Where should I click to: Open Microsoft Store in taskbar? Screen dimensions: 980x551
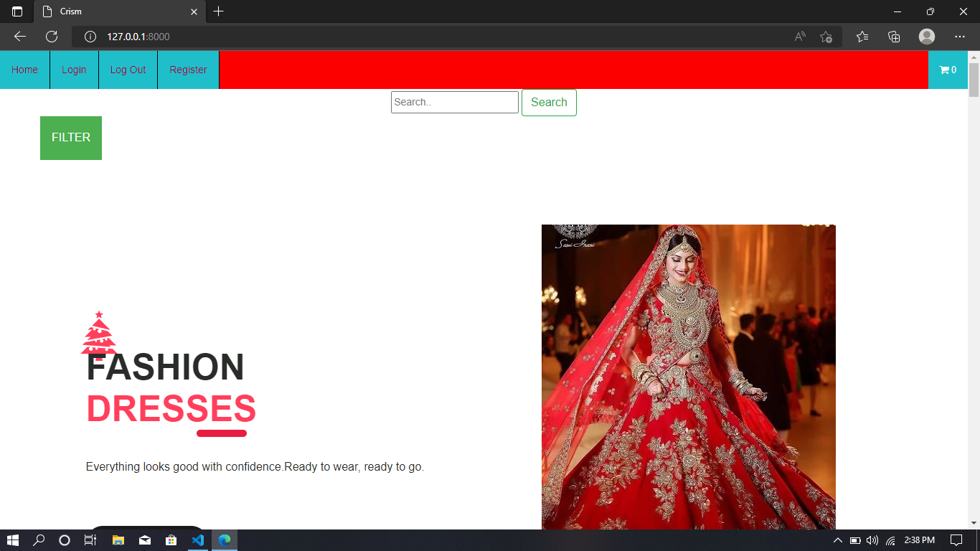point(171,540)
